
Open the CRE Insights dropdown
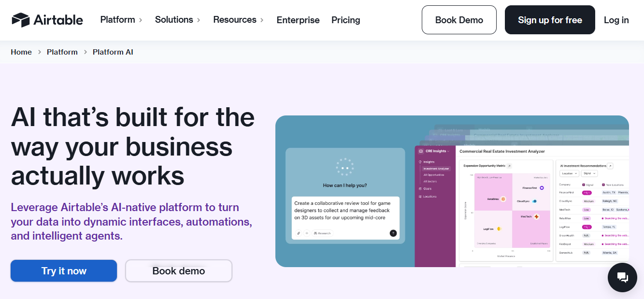(435, 152)
